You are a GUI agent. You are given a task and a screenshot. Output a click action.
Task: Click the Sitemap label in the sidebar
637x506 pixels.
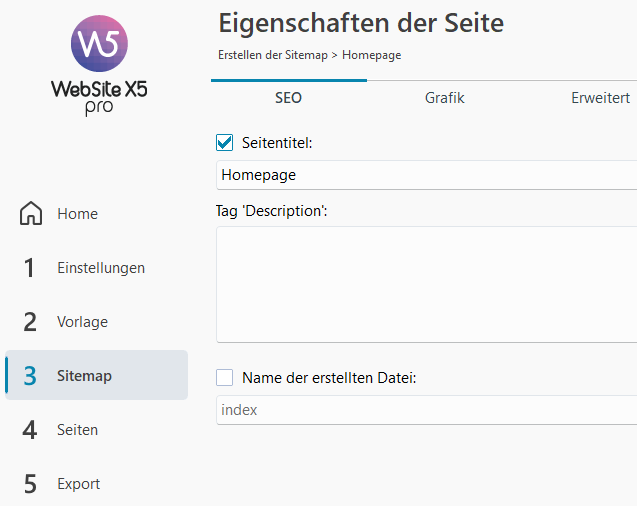coord(84,376)
